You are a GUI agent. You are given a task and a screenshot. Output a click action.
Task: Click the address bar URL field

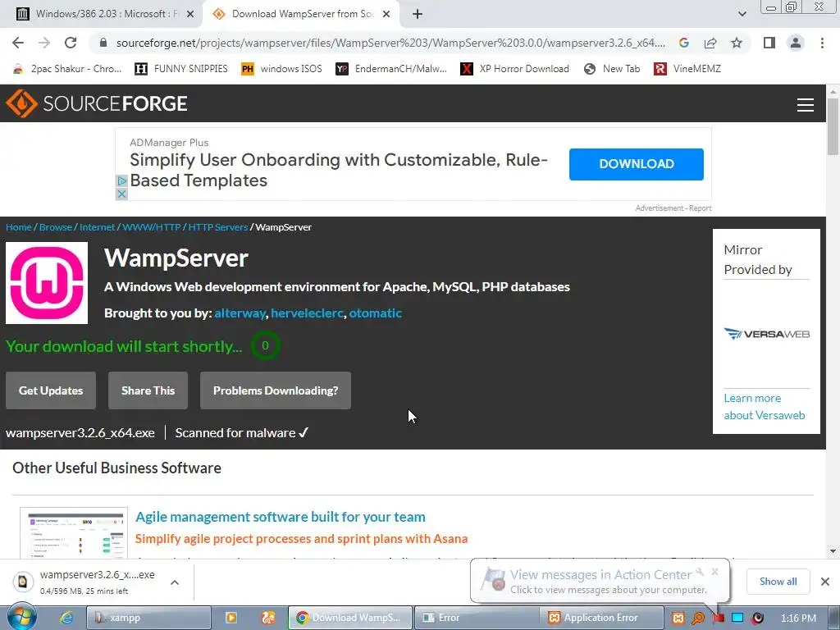click(x=390, y=43)
